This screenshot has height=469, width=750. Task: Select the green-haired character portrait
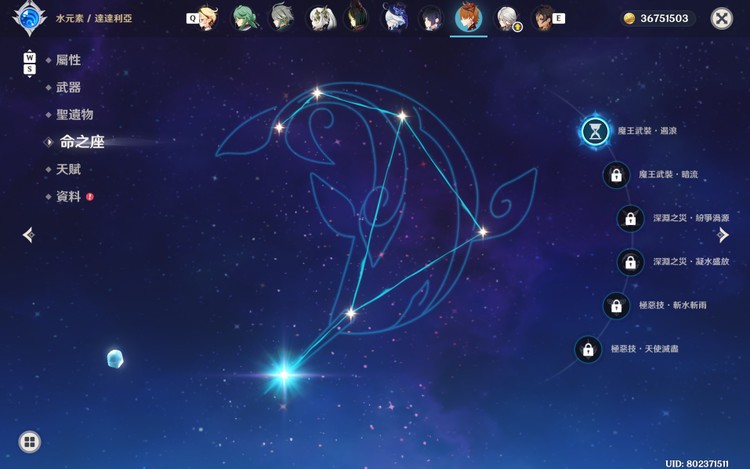click(244, 18)
